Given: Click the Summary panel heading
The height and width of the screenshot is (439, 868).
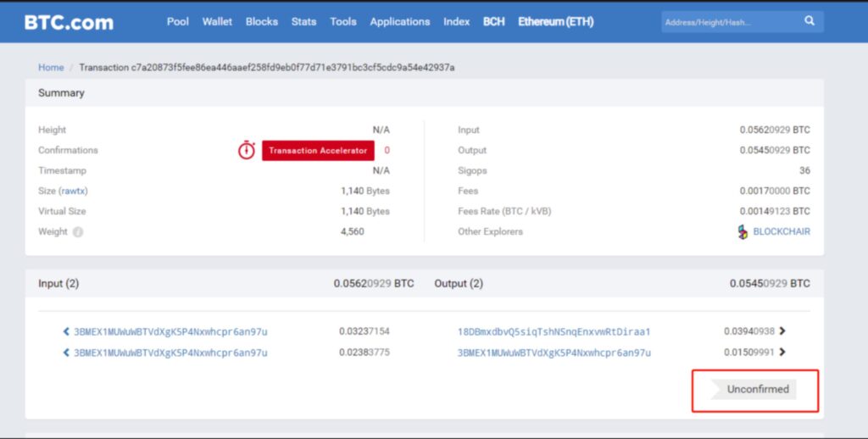Looking at the screenshot, I should pyautogui.click(x=61, y=93).
